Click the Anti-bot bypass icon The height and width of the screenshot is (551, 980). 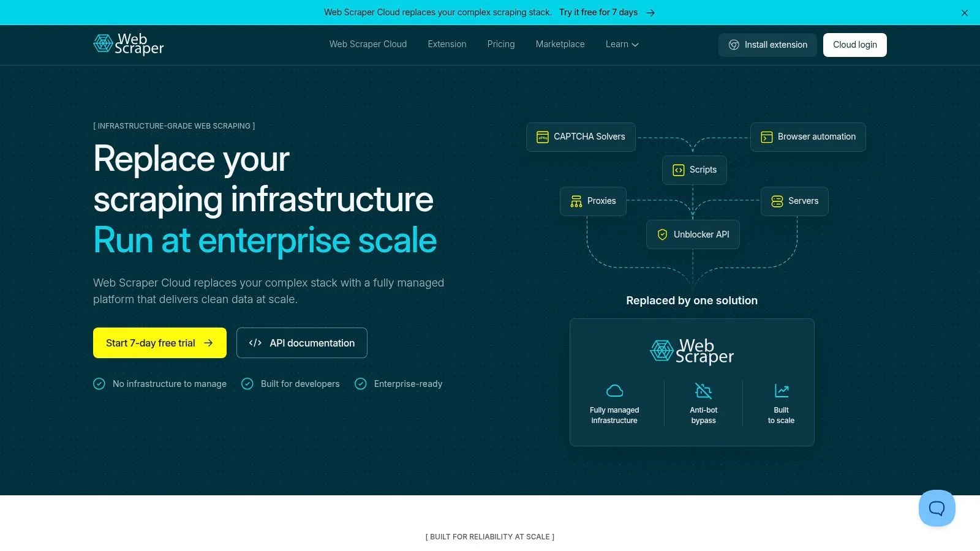pyautogui.click(x=704, y=391)
